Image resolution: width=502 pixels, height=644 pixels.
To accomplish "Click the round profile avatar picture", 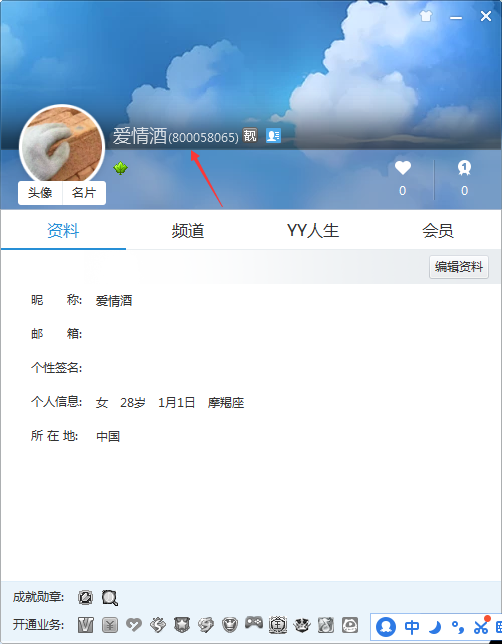I will 62,144.
